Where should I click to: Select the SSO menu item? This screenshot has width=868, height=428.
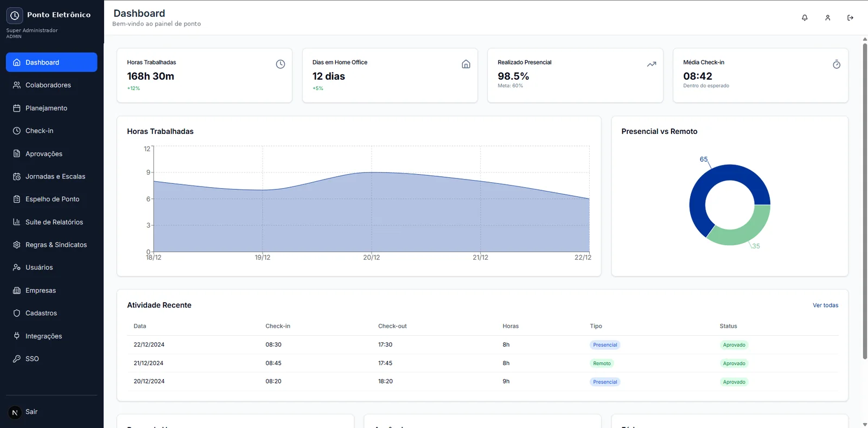[x=52, y=359]
